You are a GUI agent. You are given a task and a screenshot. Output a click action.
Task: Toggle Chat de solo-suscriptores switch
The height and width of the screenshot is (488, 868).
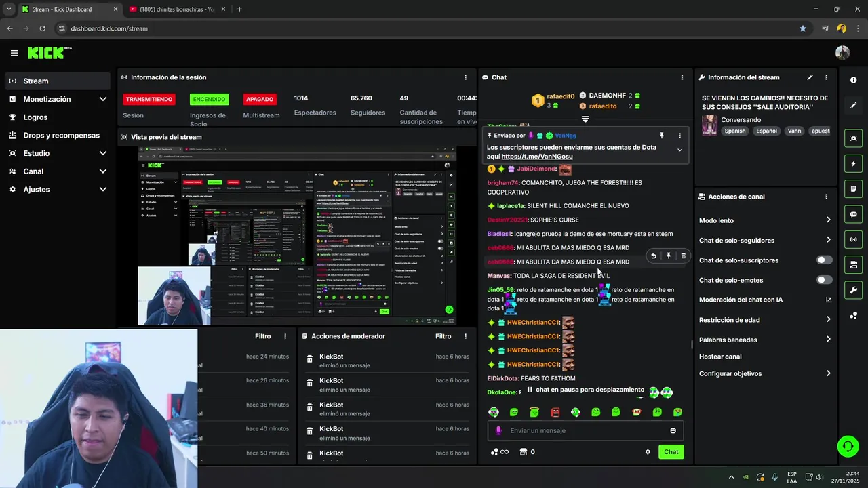point(825,260)
